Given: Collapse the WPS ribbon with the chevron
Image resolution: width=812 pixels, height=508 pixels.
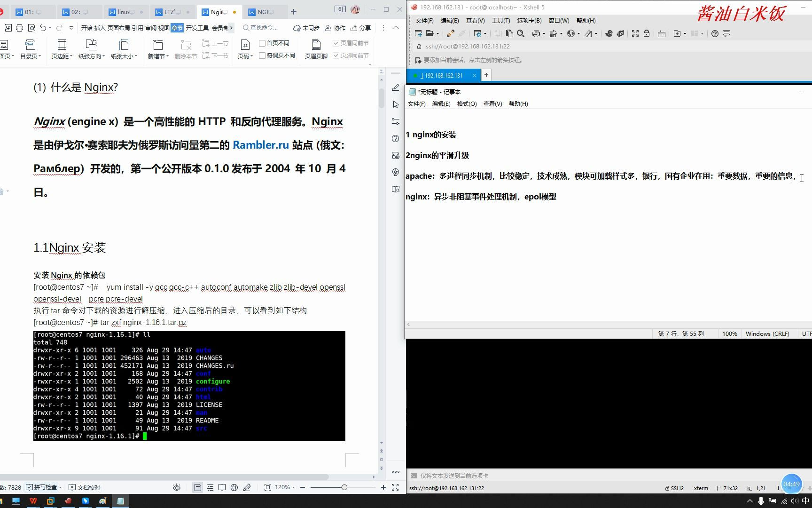Looking at the screenshot, I should point(396,28).
